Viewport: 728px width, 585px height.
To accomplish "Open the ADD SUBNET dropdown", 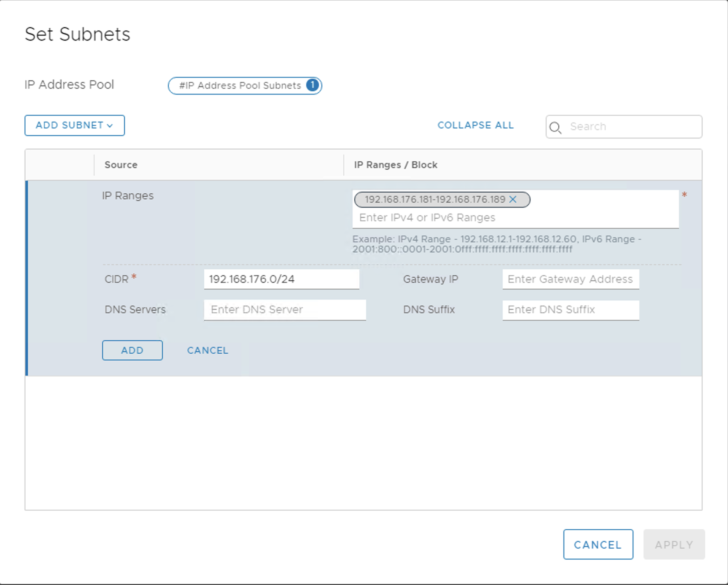I will (x=75, y=125).
